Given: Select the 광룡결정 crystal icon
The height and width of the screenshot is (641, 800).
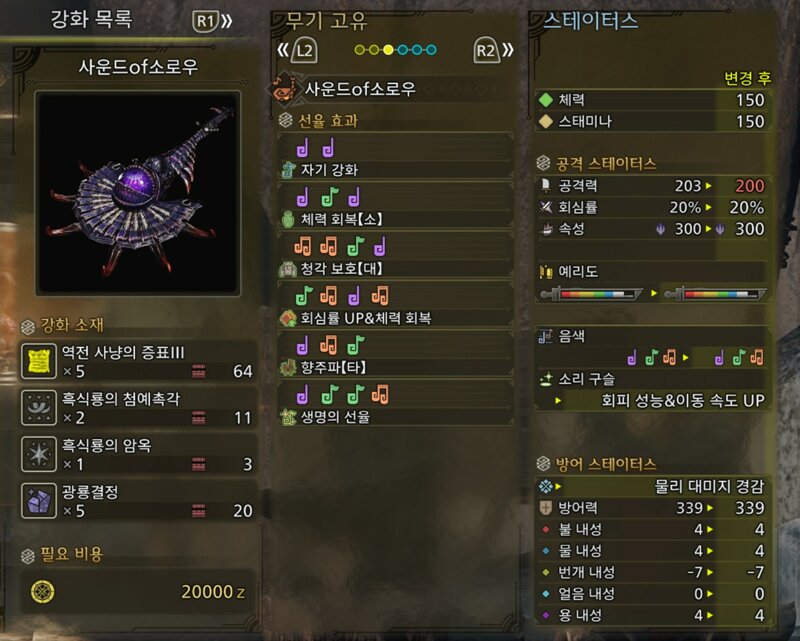Looking at the screenshot, I should pos(39,500).
